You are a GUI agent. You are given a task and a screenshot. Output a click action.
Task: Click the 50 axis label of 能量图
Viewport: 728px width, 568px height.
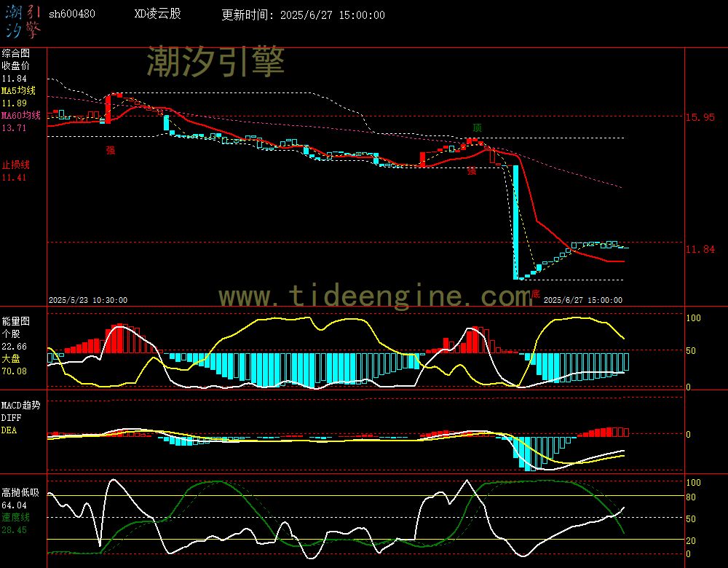coord(691,351)
